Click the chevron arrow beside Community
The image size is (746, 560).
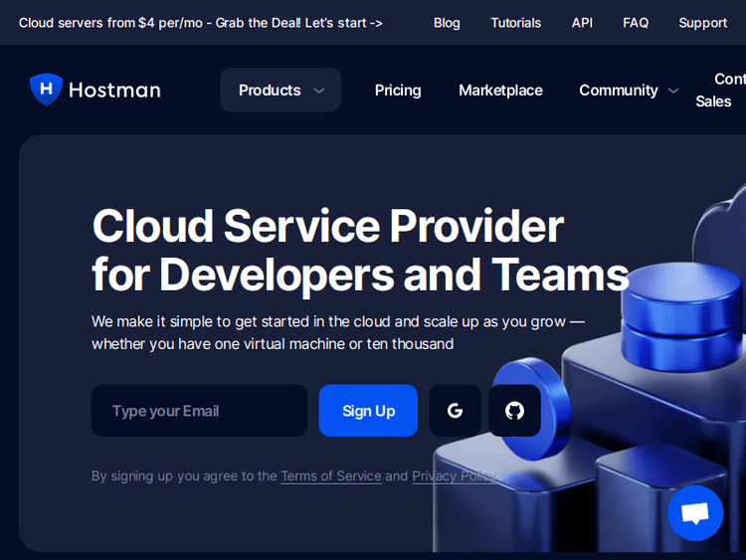[673, 91]
